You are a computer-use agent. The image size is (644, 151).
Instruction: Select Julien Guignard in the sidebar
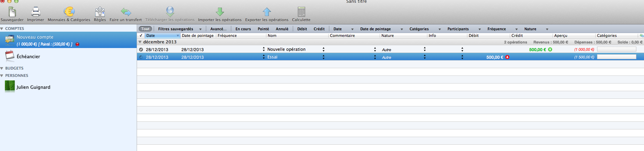tap(68, 87)
